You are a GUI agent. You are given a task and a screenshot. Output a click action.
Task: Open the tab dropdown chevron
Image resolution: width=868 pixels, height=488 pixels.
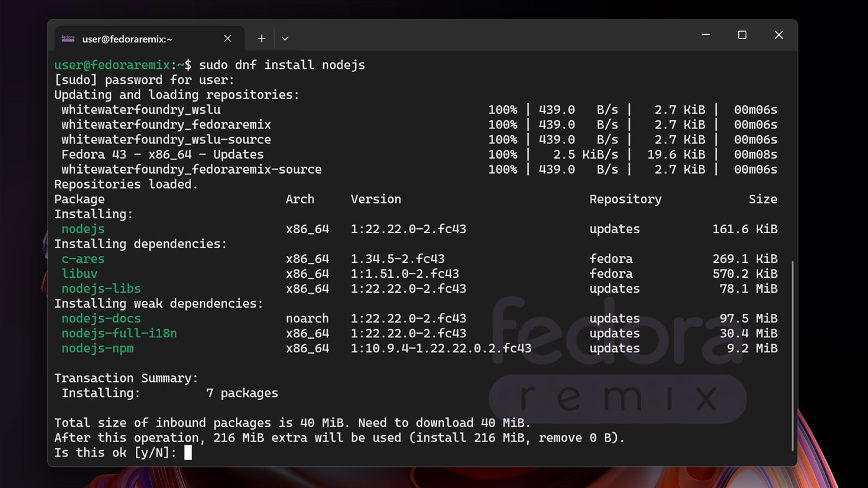pyautogui.click(x=285, y=38)
